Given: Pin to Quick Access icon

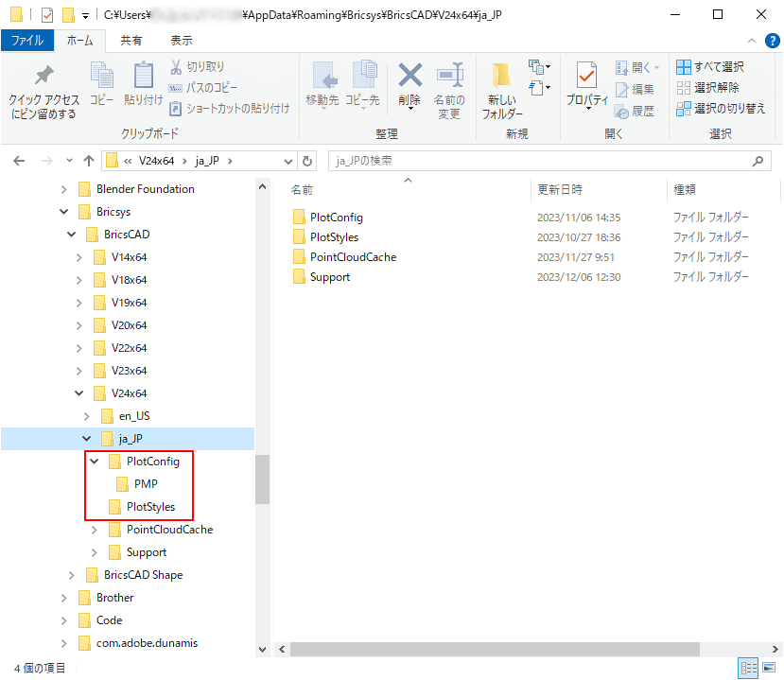Looking at the screenshot, I should (44, 76).
